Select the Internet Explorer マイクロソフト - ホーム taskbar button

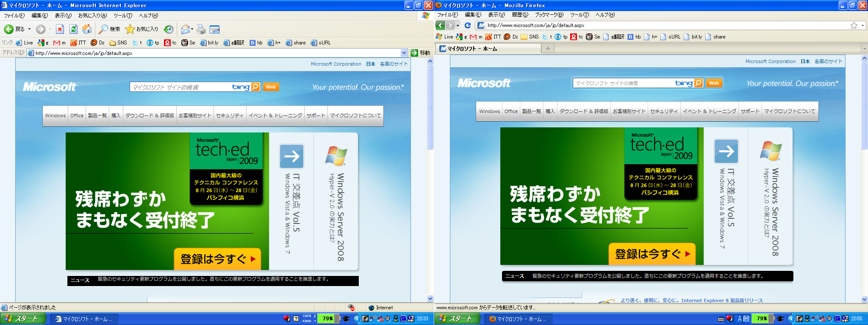click(84, 319)
